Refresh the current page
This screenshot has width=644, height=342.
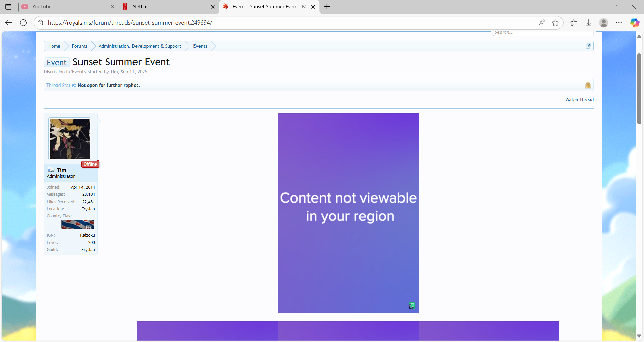click(x=23, y=23)
